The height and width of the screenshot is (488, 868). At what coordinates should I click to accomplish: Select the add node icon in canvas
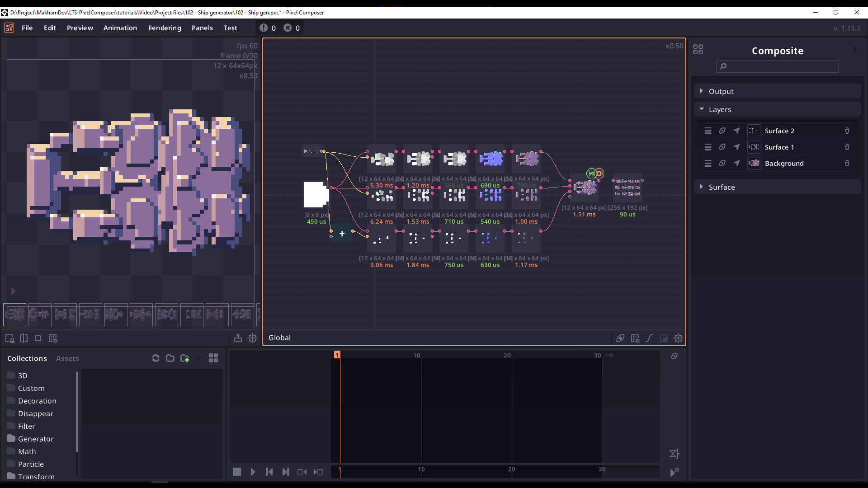tap(342, 234)
